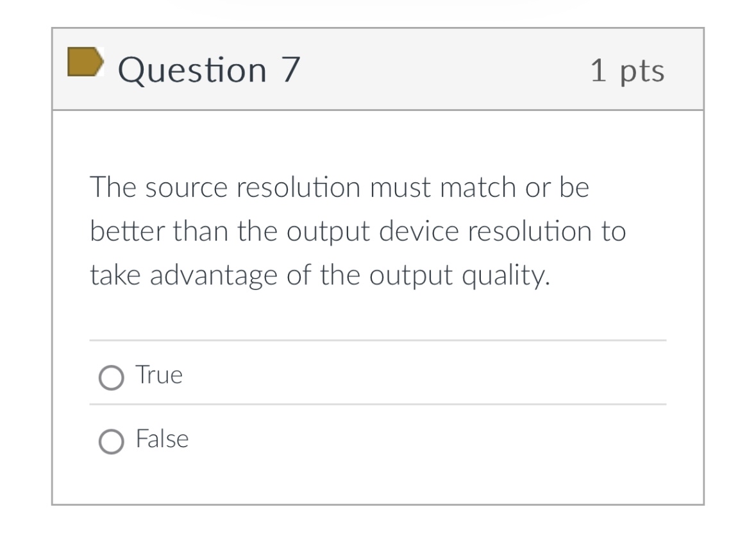
Task: Click the circle next to True
Action: (110, 377)
